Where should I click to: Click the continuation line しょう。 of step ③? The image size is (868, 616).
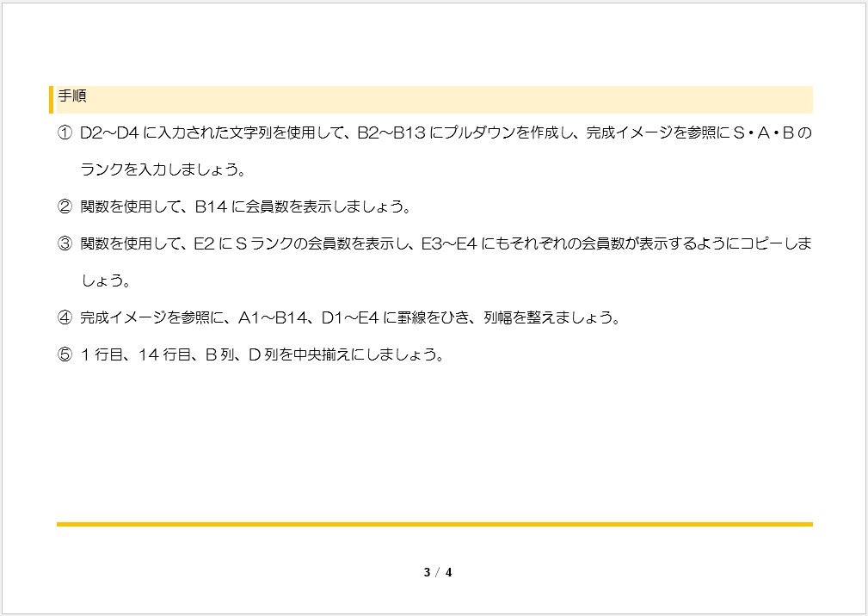(x=107, y=280)
